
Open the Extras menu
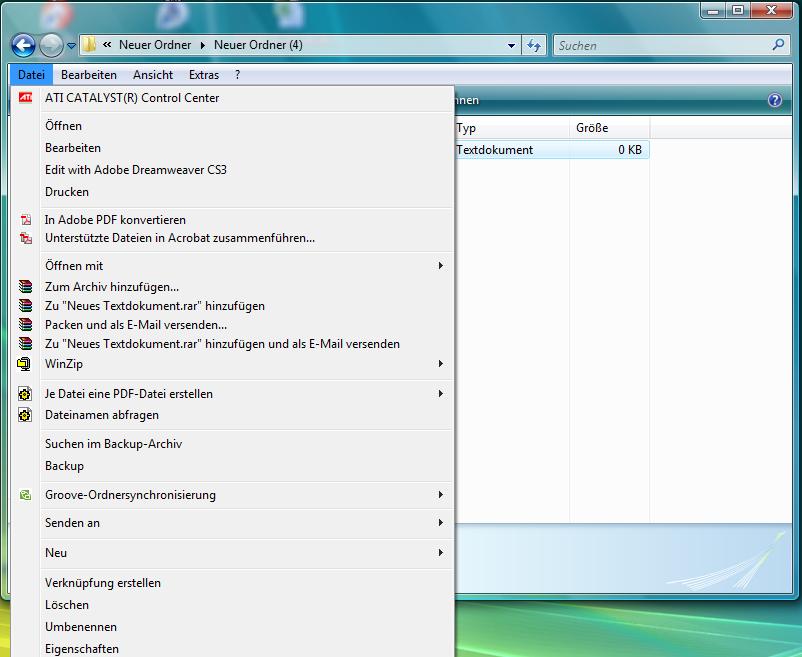tap(204, 75)
